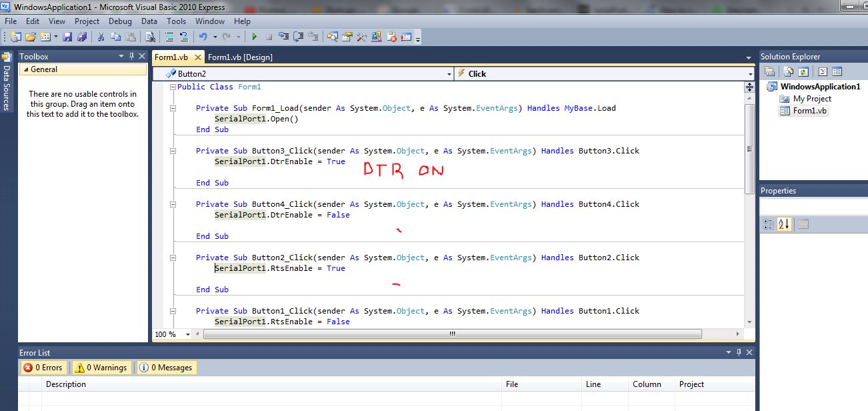Image resolution: width=868 pixels, height=411 pixels.
Task: Click the Paste toolbar icon
Action: click(131, 37)
